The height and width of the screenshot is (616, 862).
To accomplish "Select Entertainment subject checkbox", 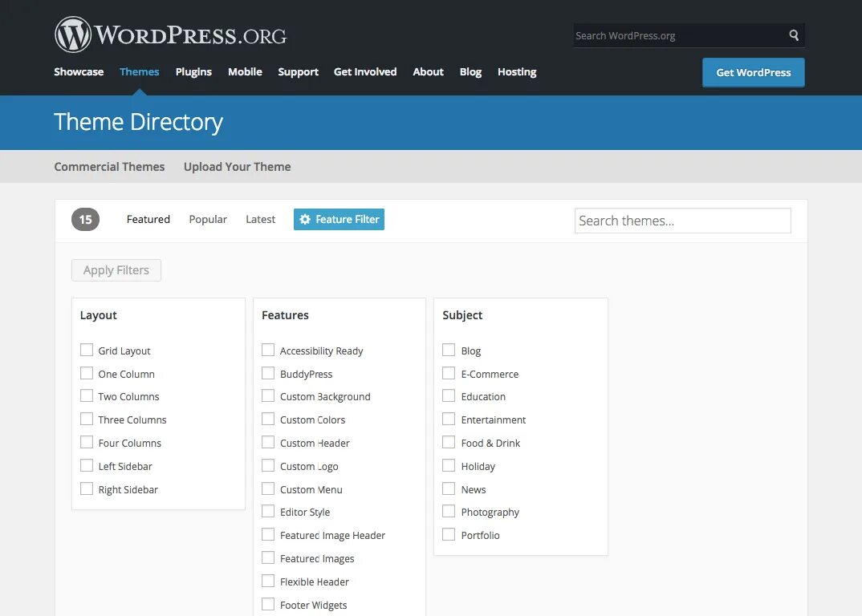I will click(x=449, y=419).
